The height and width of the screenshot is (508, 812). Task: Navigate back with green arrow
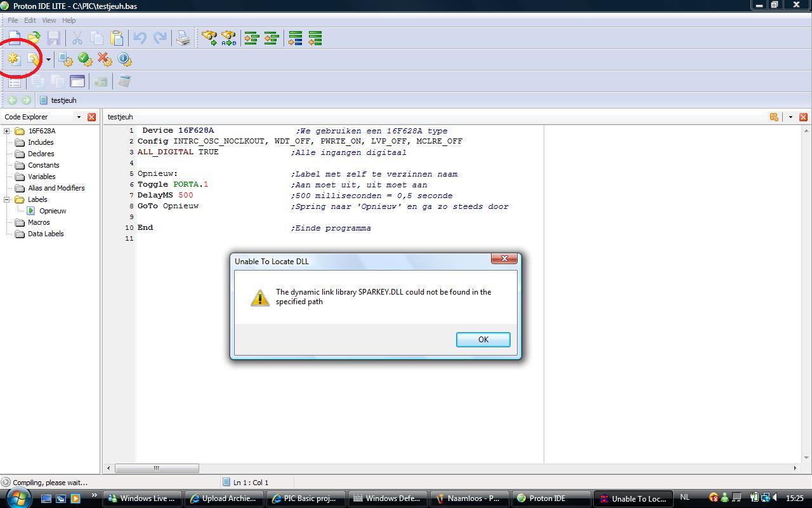pos(11,100)
